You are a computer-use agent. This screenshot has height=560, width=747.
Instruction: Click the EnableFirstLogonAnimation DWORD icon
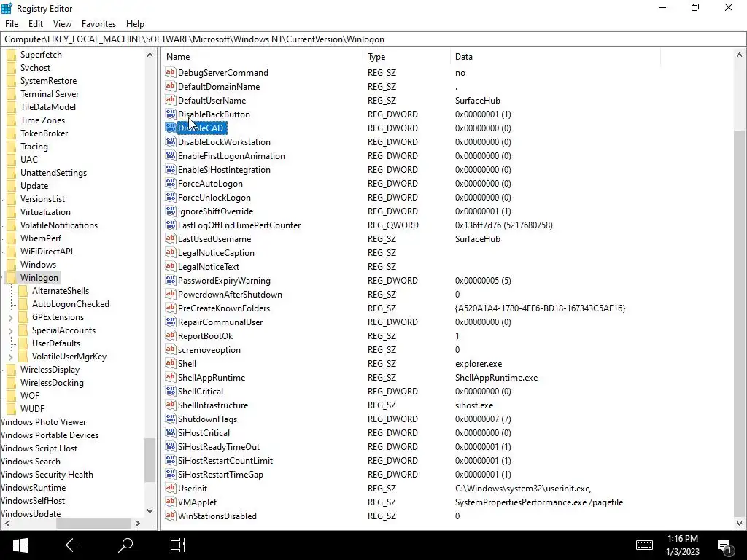(171, 155)
